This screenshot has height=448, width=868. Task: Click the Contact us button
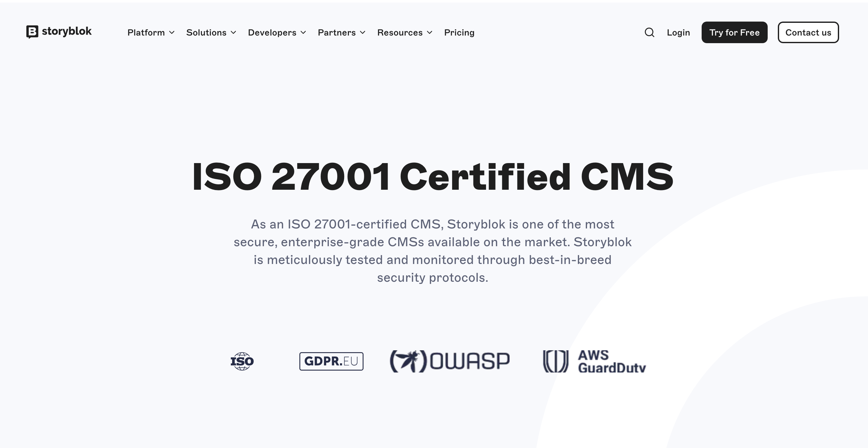pyautogui.click(x=808, y=32)
